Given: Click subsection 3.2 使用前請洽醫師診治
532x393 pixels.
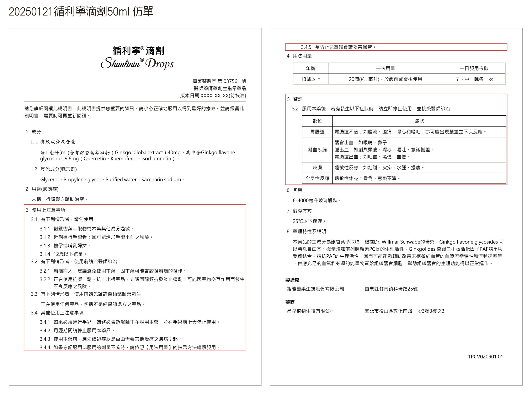Looking at the screenshot, I should coord(74,261).
